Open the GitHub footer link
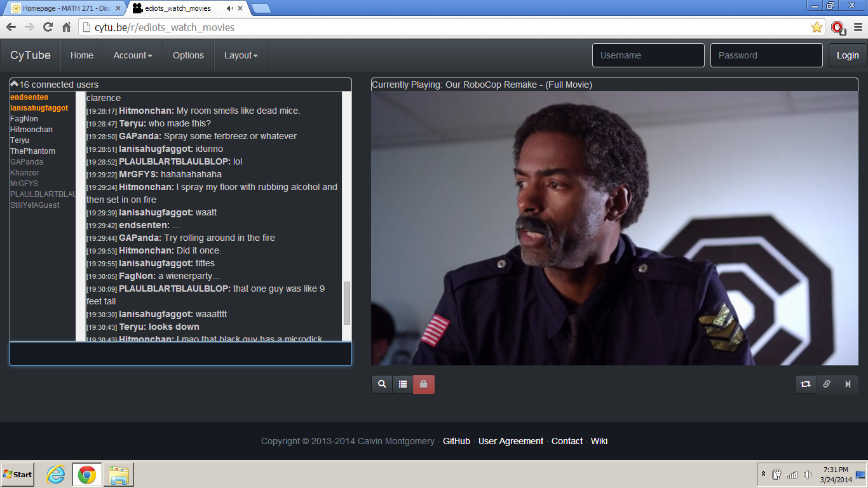Screen dimensions: 868x488 (456, 441)
